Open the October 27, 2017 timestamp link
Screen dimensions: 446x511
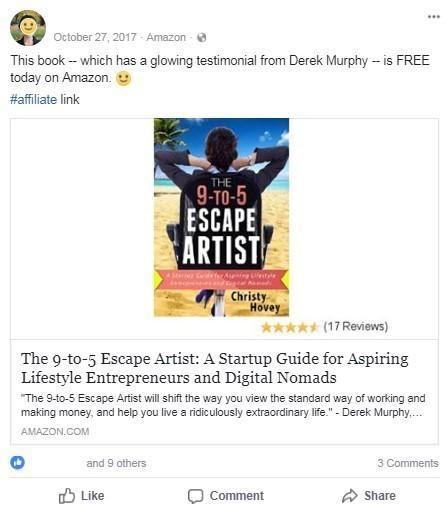[x=95, y=37]
